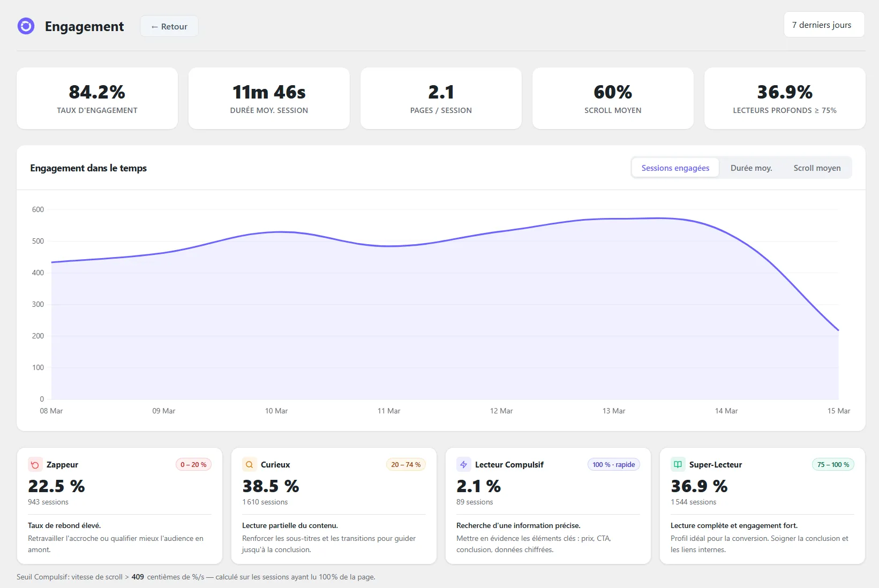Click the Engagement dashboard logo icon

pos(26,26)
